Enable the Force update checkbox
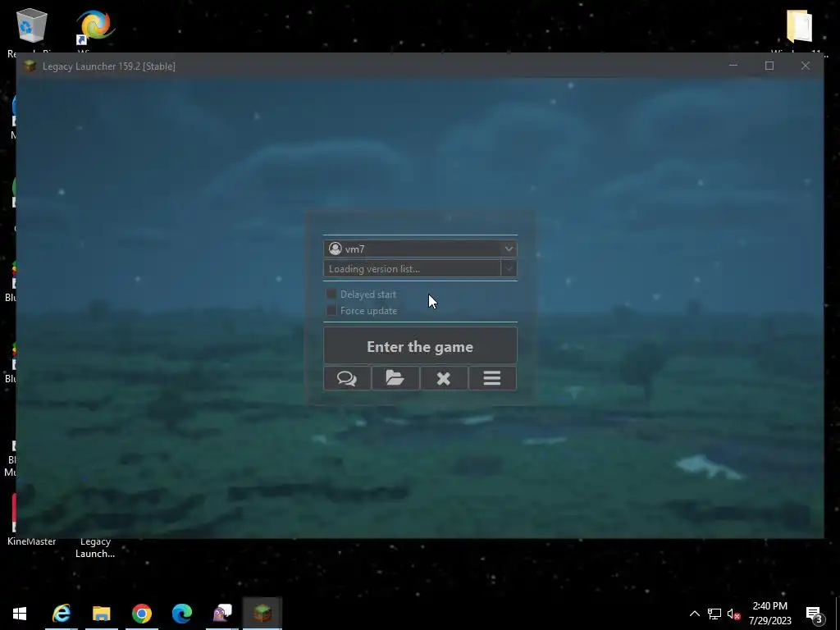This screenshot has height=630, width=840. click(x=331, y=310)
